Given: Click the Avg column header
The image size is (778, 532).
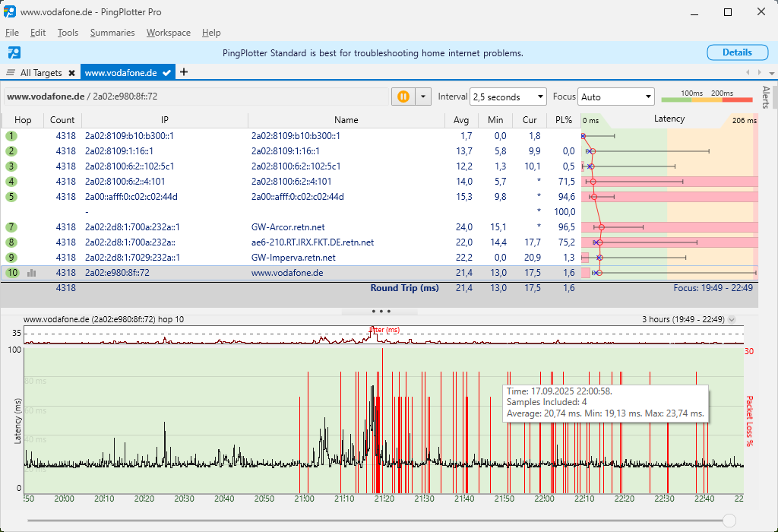Looking at the screenshot, I should (x=461, y=120).
